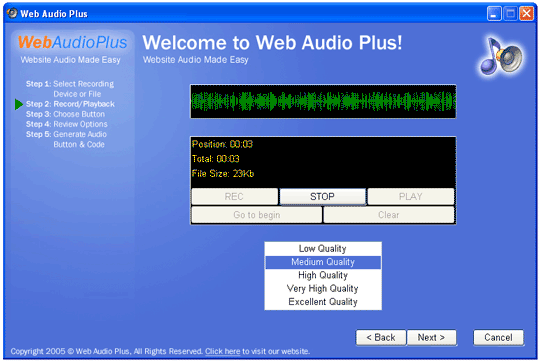The image size is (540, 362).
Task: Click the Web Audio Plus title bar icon
Action: pyautogui.click(x=12, y=13)
